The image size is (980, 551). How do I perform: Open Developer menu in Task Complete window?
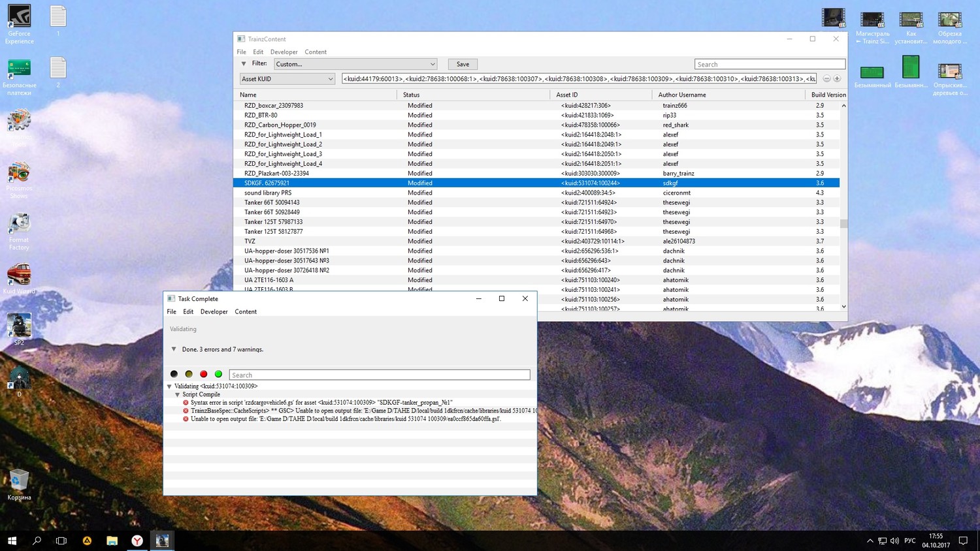click(214, 312)
